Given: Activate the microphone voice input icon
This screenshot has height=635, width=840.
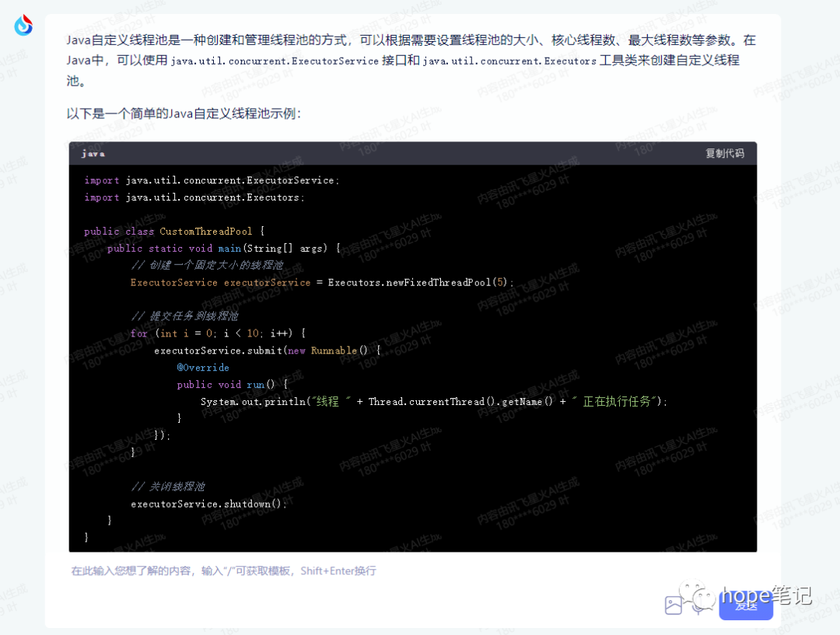Looking at the screenshot, I should [698, 606].
